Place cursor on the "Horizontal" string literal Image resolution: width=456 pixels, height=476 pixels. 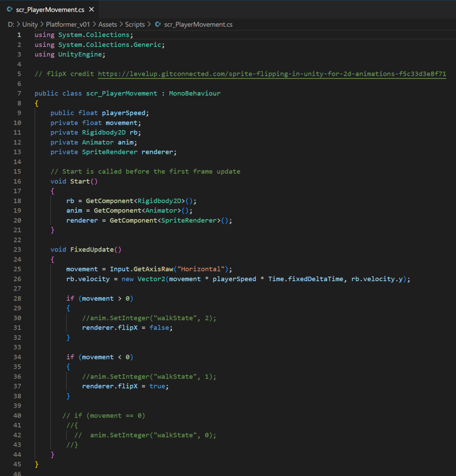click(202, 269)
